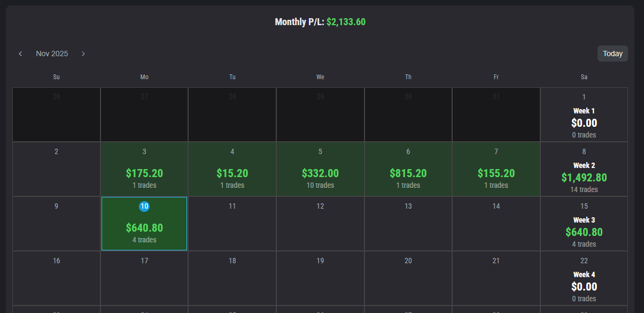Select empty day November 12
This screenshot has width=644, height=313.
[x=320, y=224]
